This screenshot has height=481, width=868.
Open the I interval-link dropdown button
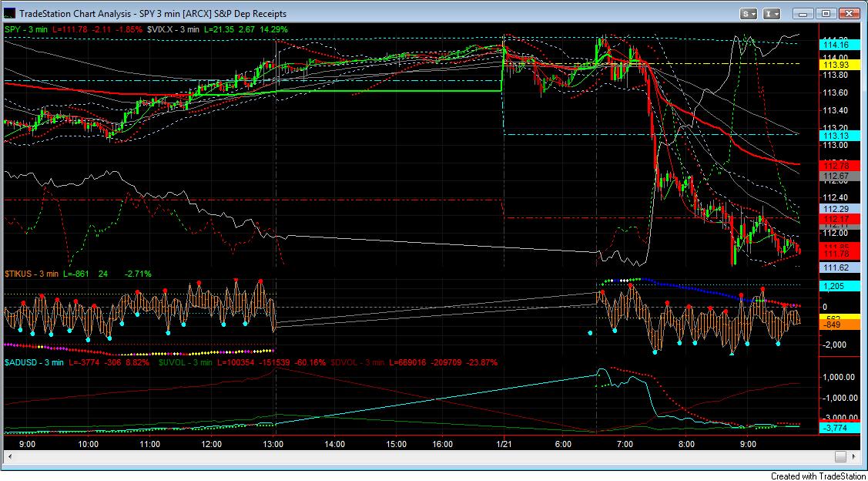click(x=772, y=13)
